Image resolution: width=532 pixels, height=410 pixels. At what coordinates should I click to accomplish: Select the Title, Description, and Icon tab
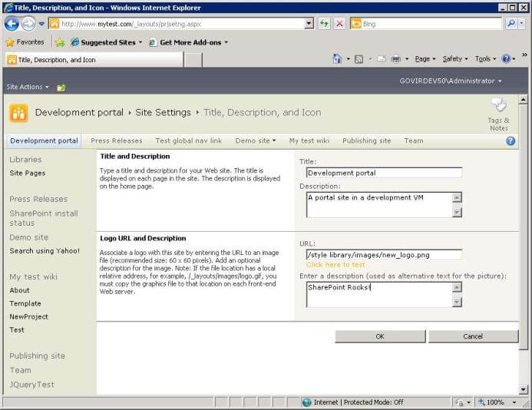[x=94, y=60]
